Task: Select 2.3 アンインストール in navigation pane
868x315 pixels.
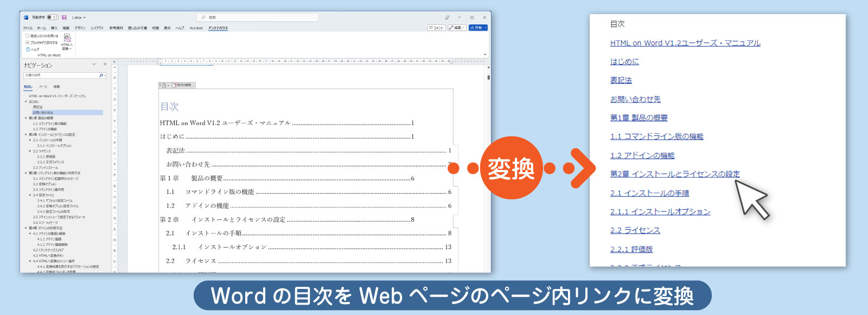Action: point(45,168)
